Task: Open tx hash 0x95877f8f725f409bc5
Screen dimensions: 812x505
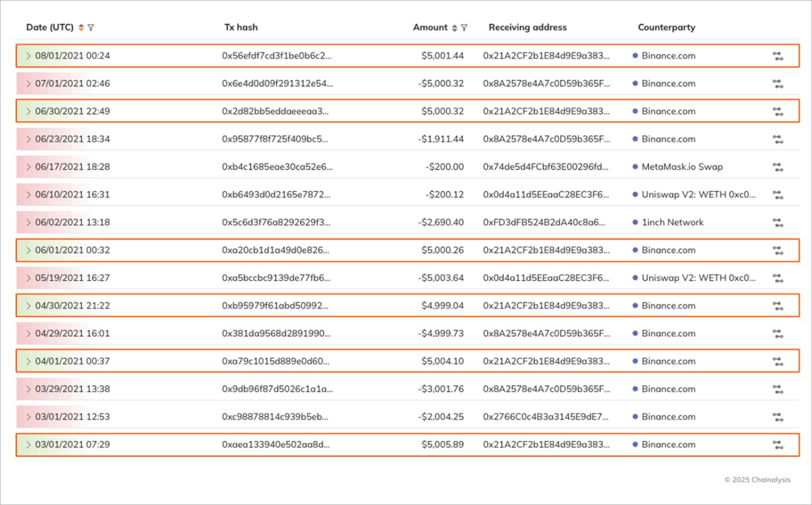Action: pyautogui.click(x=275, y=139)
